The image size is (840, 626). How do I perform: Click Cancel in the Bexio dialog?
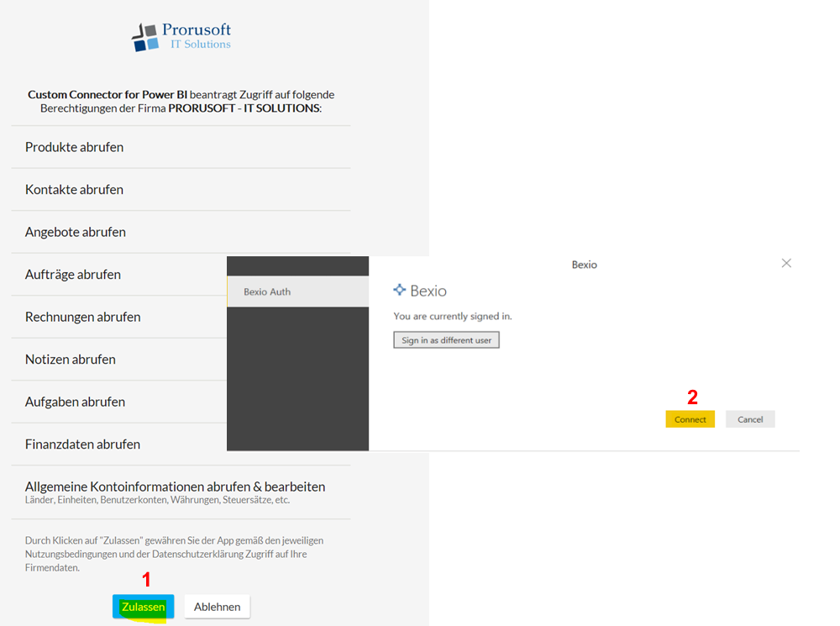pos(750,419)
